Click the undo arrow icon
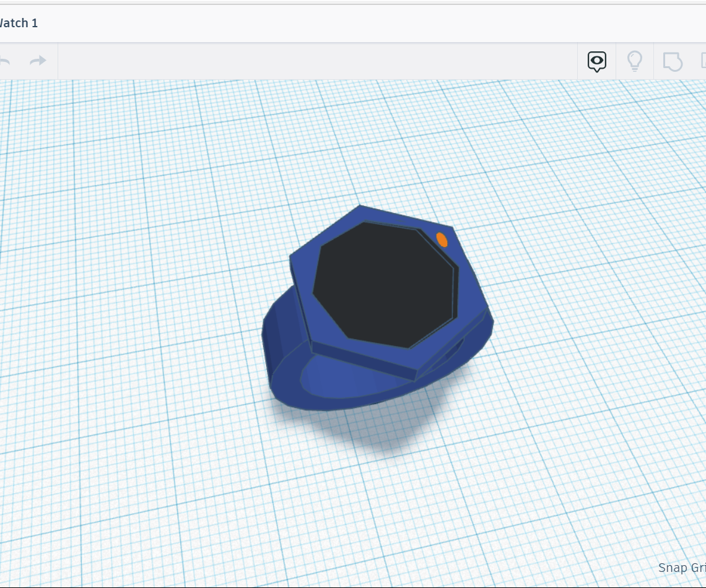The width and height of the screenshot is (706, 588). [x=4, y=60]
